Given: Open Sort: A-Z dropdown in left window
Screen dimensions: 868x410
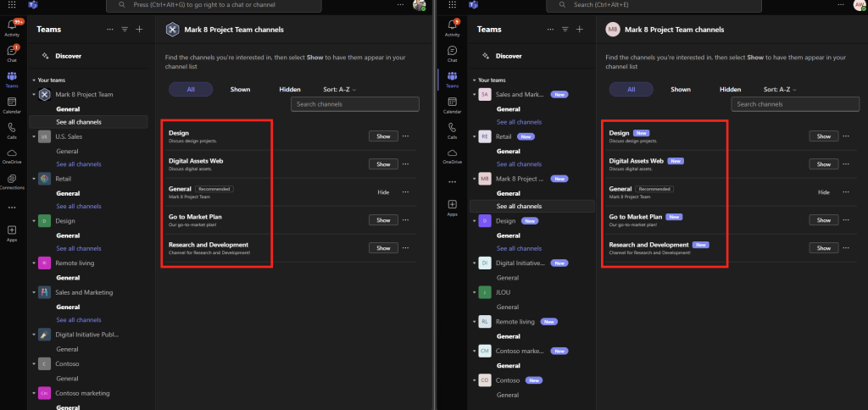Looking at the screenshot, I should (x=340, y=90).
